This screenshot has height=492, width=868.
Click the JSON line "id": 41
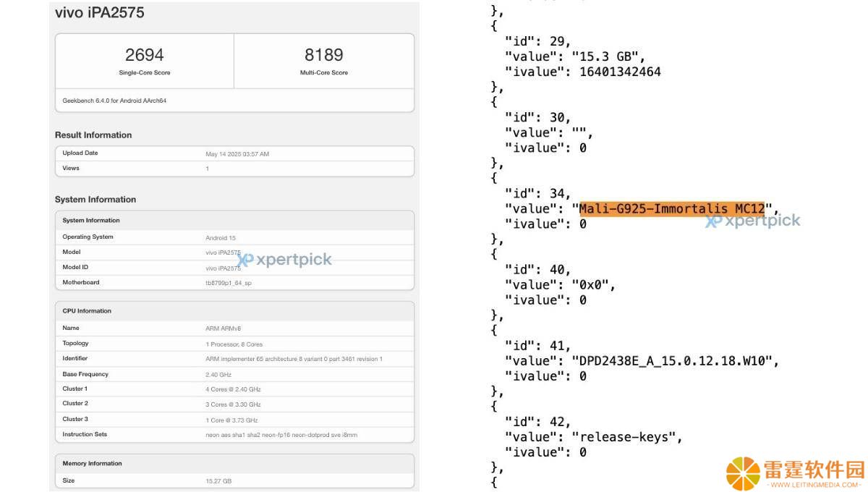click(x=538, y=345)
